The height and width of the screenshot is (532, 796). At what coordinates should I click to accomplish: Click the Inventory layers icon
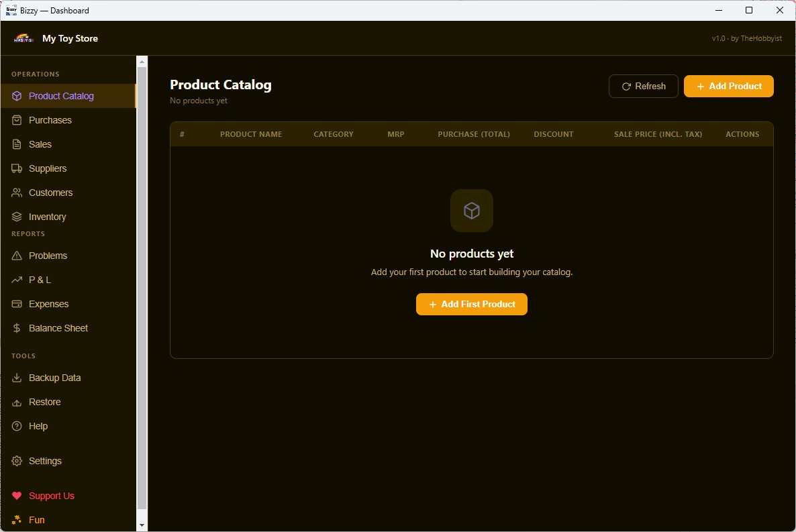click(16, 217)
